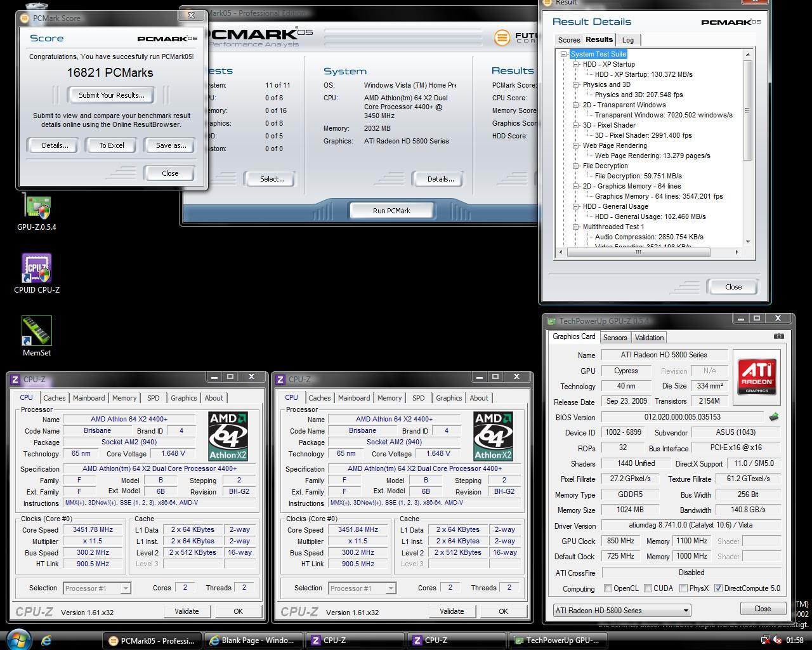
Task: Click the horizontal scrollbar in Result Details tree
Action: click(639, 253)
